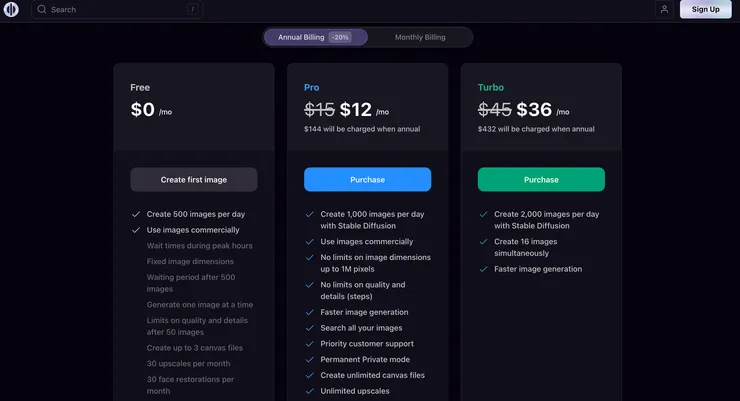Open the user account icon
Viewport: 740px width, 401px height.
[x=664, y=10]
